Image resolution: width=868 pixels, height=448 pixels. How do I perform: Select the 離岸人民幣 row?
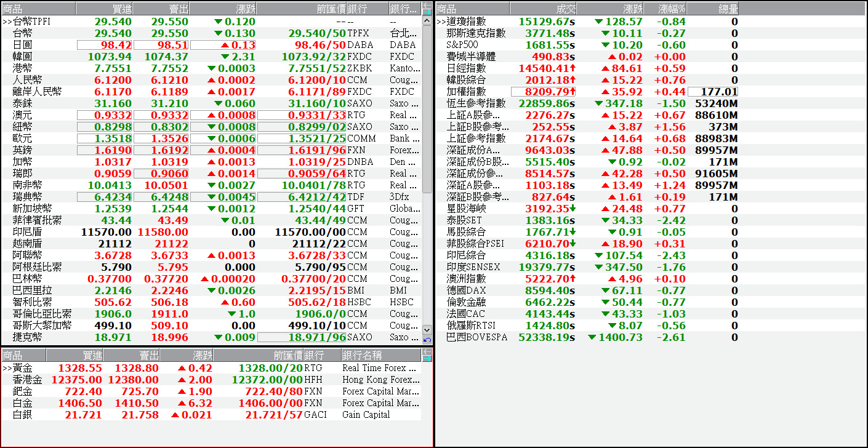[212, 92]
